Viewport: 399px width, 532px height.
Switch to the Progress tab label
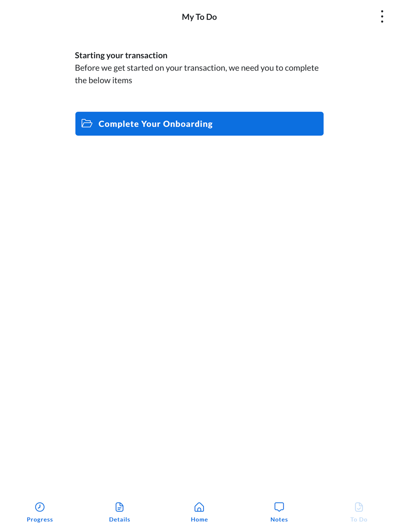coord(40,519)
